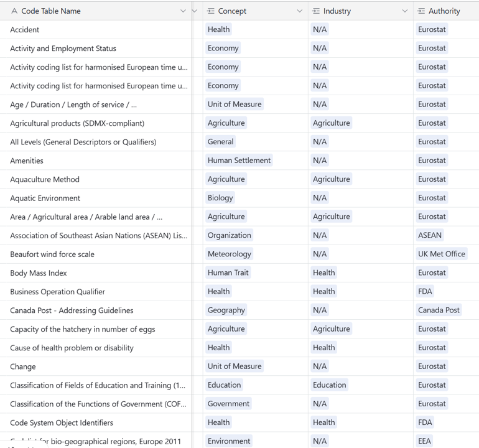Screen dimensions: 479x448
Task: Select the Accident row name
Action: pyautogui.click(x=24, y=30)
